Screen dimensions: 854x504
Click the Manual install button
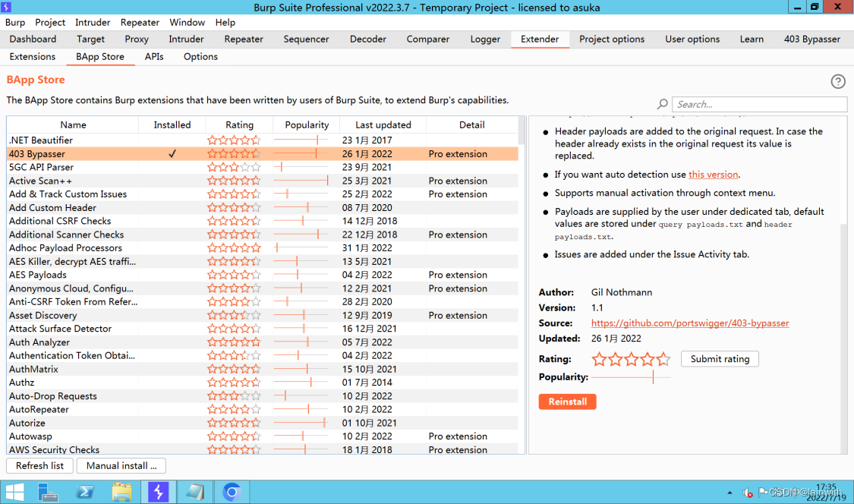pyautogui.click(x=121, y=466)
